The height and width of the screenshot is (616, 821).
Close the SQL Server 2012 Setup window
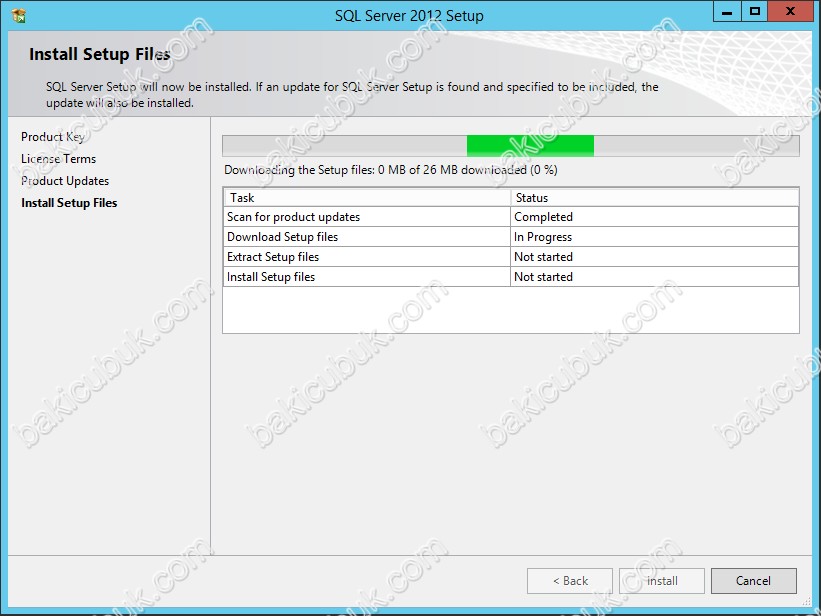click(x=791, y=12)
